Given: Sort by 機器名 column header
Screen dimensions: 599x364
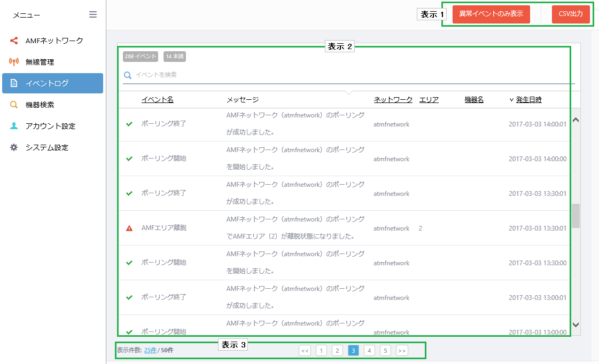Looking at the screenshot, I should [x=474, y=100].
